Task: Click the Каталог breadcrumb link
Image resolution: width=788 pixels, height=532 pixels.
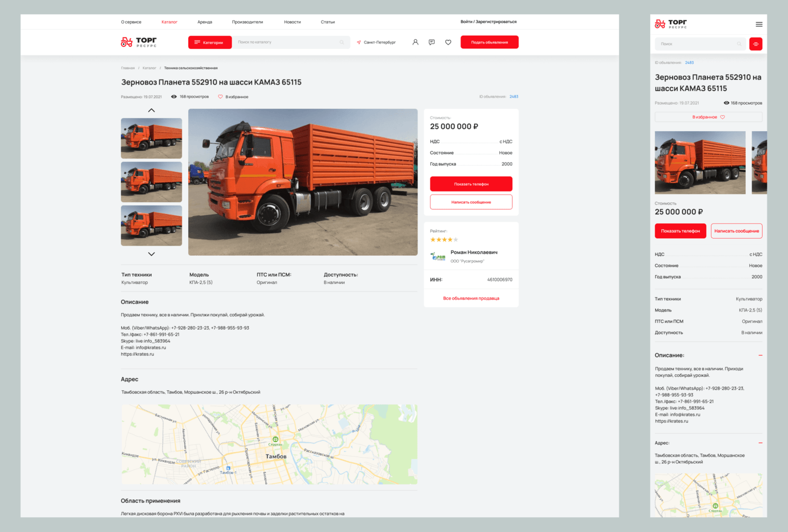Action: 149,68
